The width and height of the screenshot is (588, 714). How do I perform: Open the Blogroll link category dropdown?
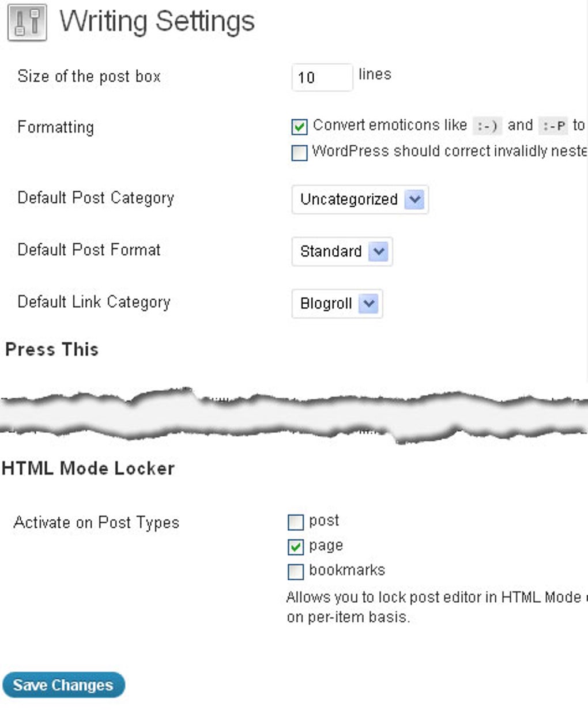[x=337, y=304]
